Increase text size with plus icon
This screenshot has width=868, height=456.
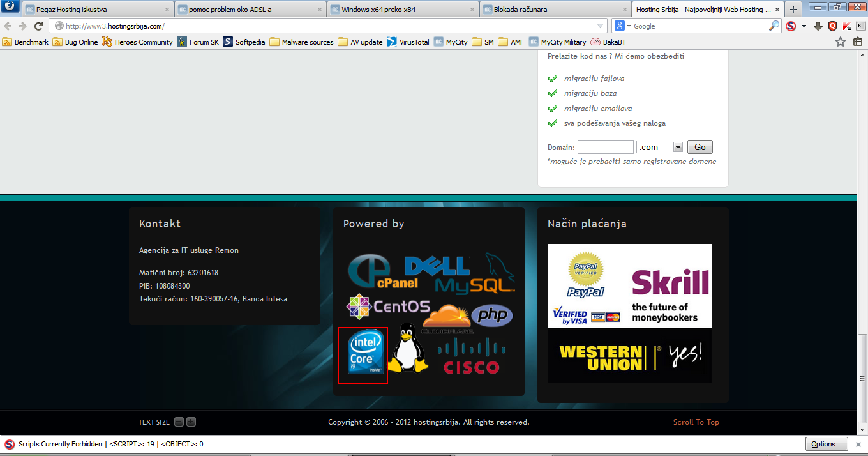click(x=191, y=422)
